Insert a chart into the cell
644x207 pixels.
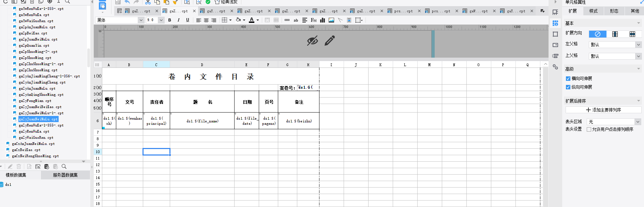pos(323,20)
